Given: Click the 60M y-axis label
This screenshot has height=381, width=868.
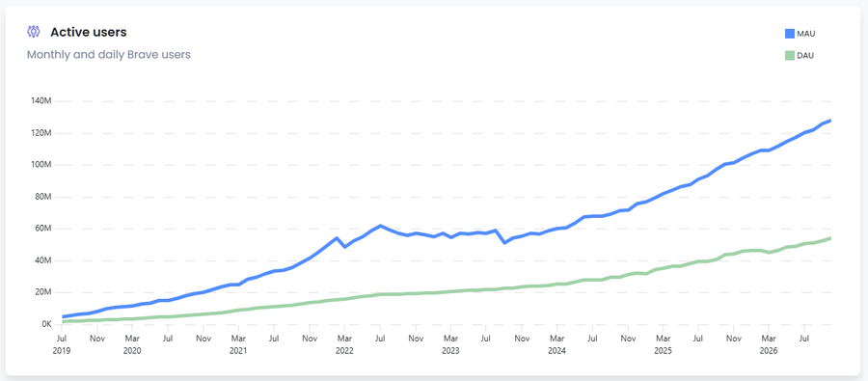Looking at the screenshot, I should (x=43, y=229).
